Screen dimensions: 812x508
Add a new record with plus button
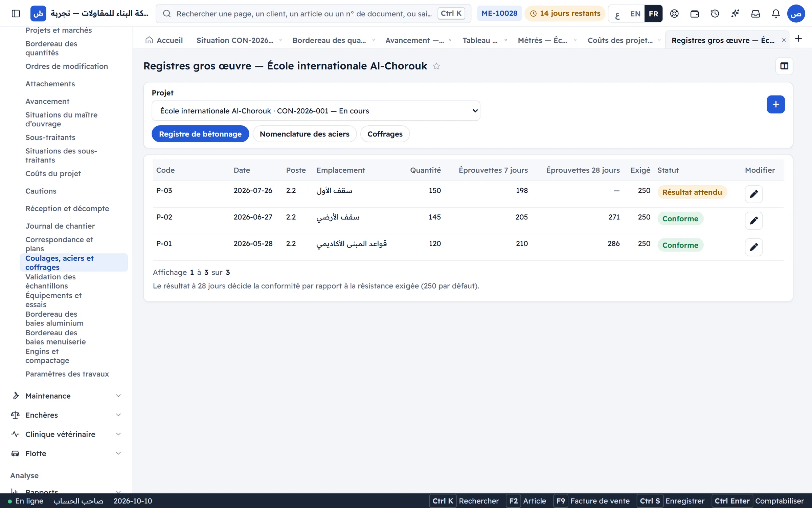(776, 104)
